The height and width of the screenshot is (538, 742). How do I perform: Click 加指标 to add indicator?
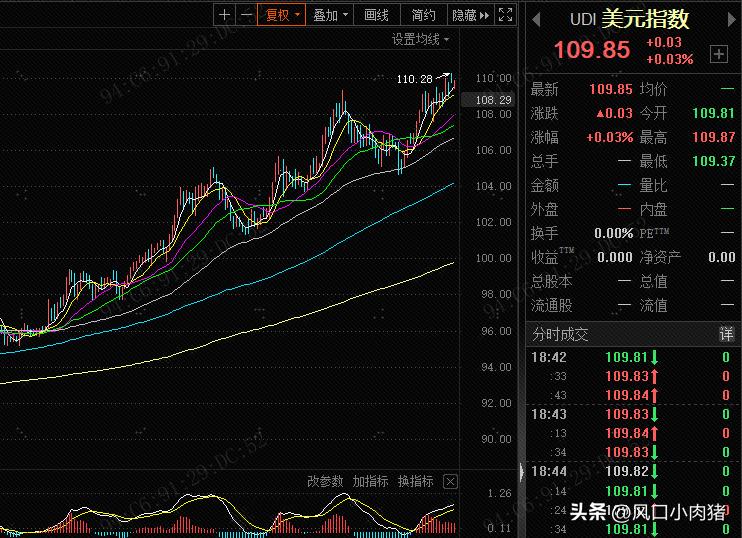[370, 482]
